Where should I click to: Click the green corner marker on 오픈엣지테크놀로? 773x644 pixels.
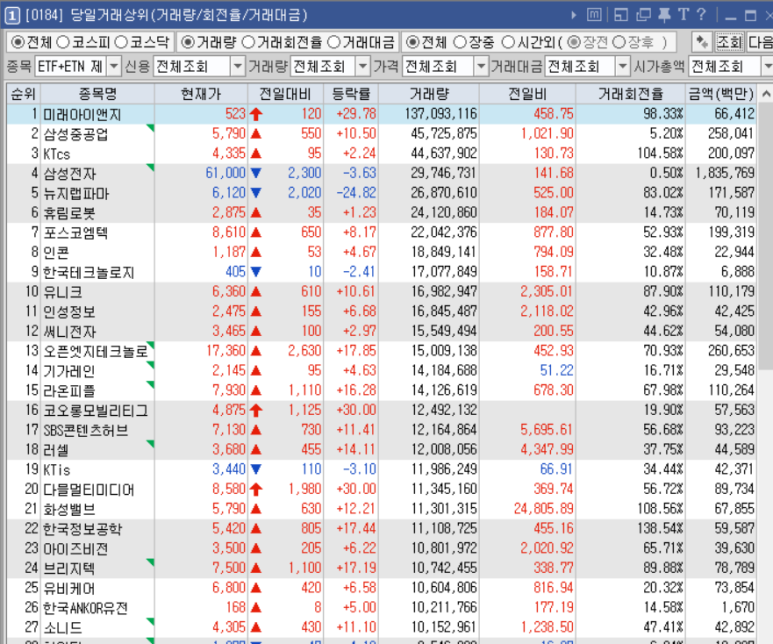pos(151,345)
